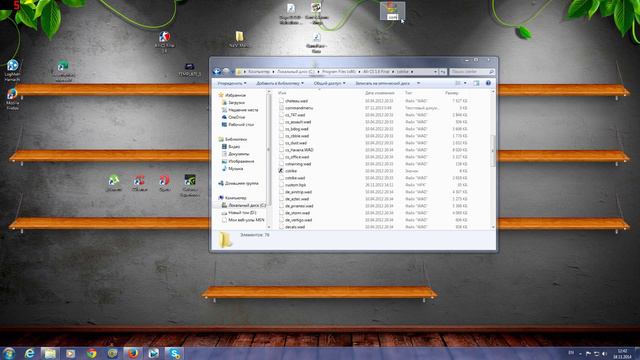640x360 pixels.
Task: Click the Explorer Forward arrow button
Action: click(226, 71)
